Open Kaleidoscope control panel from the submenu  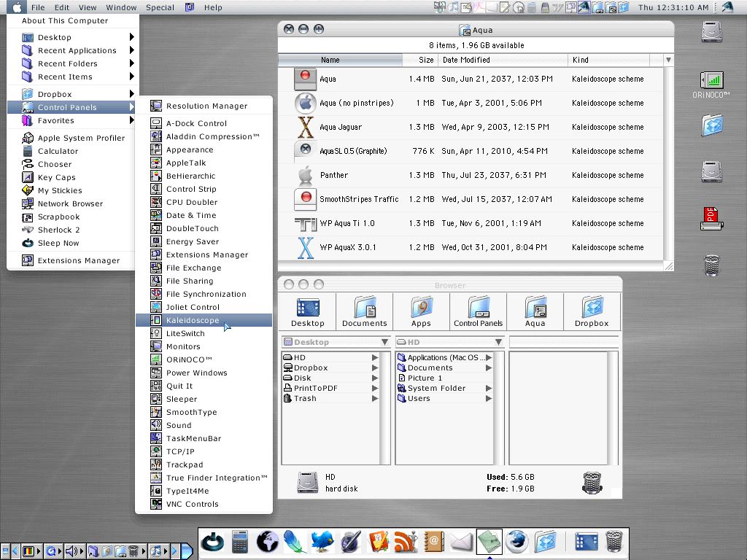click(x=193, y=320)
